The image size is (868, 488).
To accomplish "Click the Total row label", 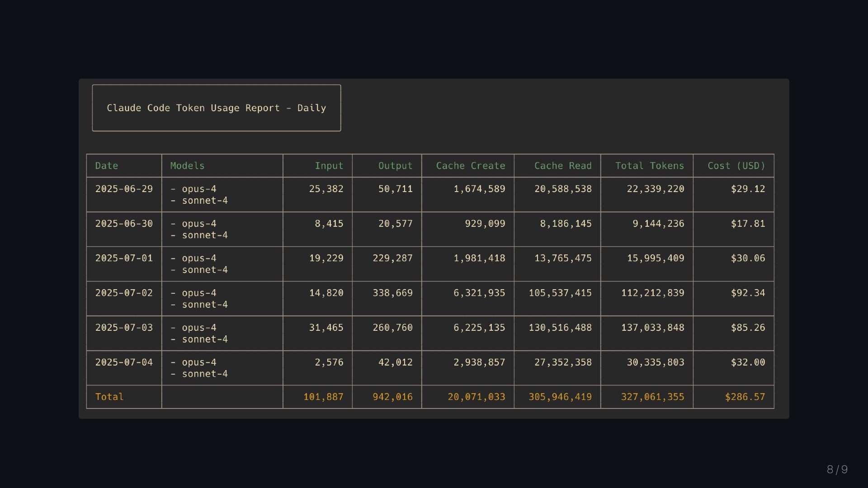I will point(109,397).
